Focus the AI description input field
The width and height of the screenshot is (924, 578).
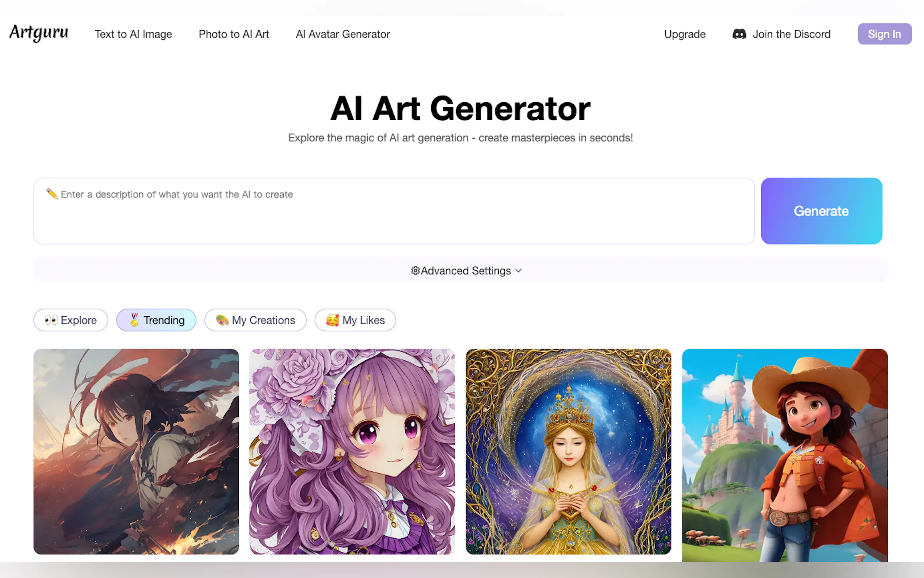[x=394, y=211]
